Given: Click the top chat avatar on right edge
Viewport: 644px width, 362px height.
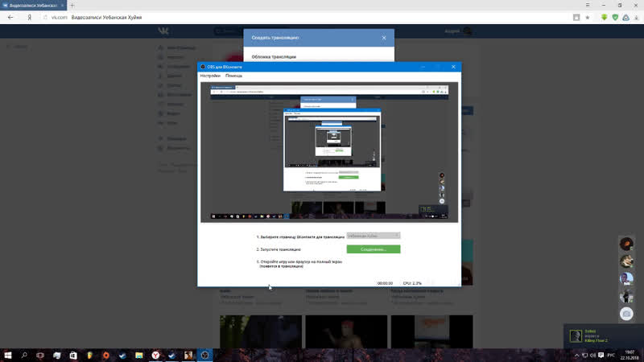Looking at the screenshot, I should point(626,244).
